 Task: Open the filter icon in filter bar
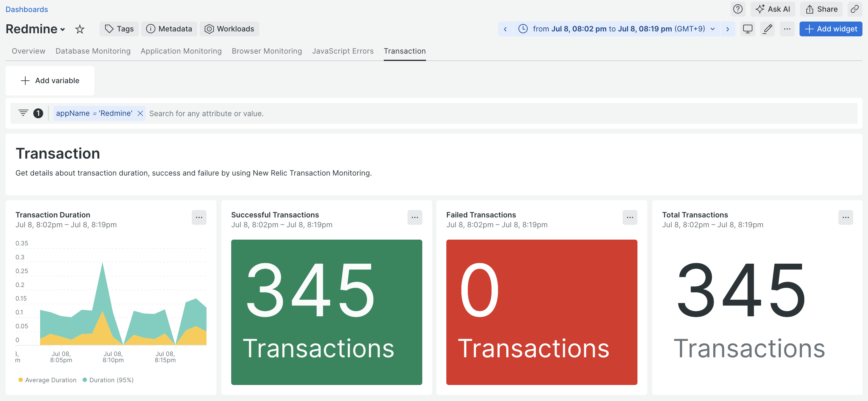23,113
